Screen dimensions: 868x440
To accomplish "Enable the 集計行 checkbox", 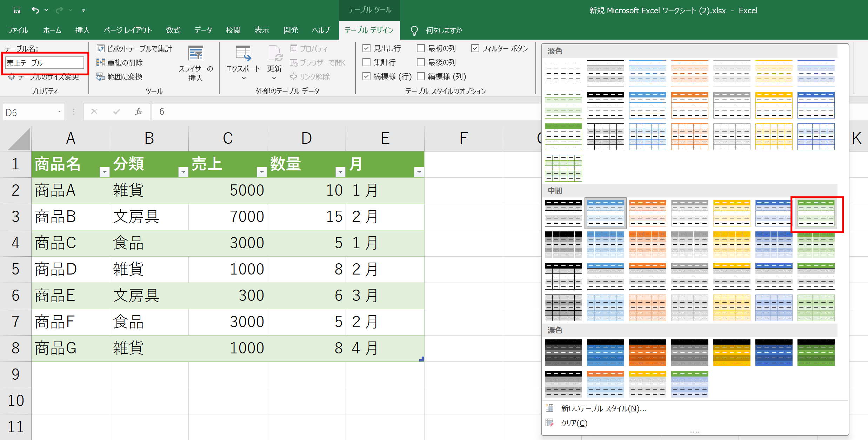I will pos(366,62).
